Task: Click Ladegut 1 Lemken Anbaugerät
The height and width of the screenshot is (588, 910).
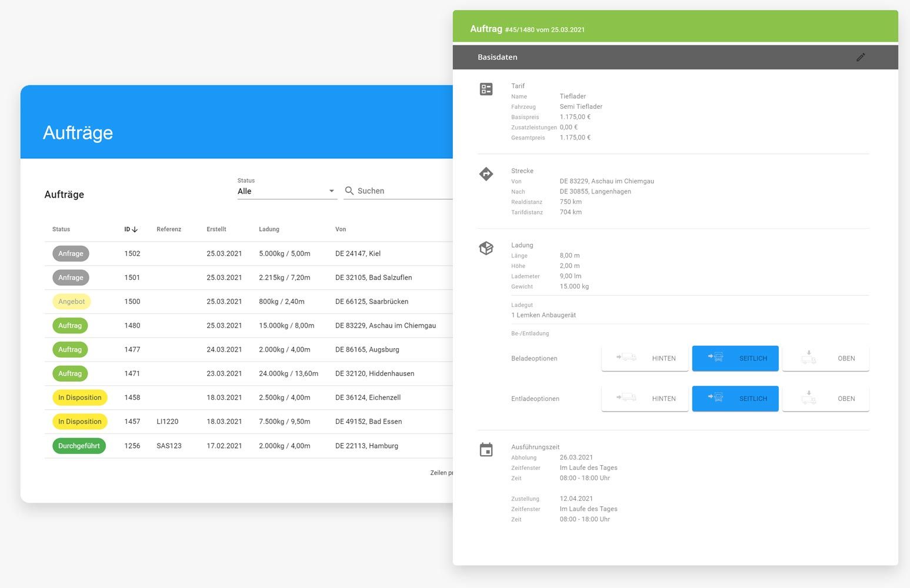Action: [544, 315]
